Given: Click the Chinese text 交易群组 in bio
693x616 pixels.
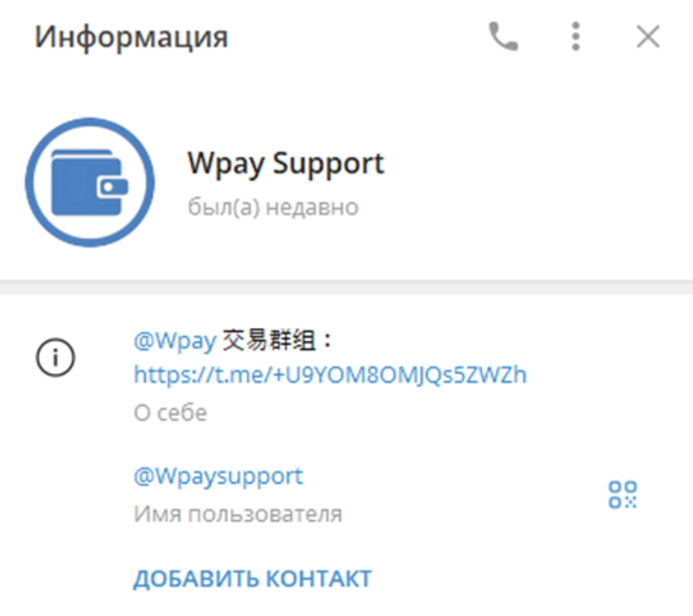Looking at the screenshot, I should (269, 341).
